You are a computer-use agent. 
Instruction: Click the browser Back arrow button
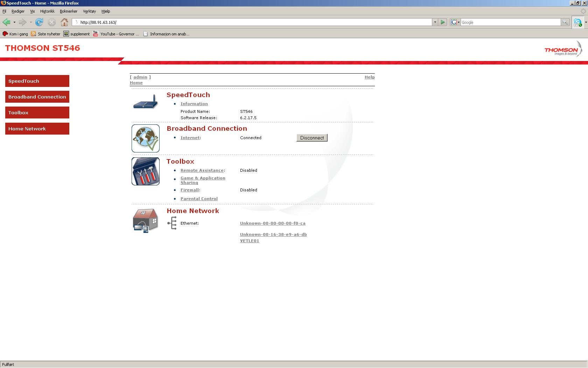pos(6,22)
